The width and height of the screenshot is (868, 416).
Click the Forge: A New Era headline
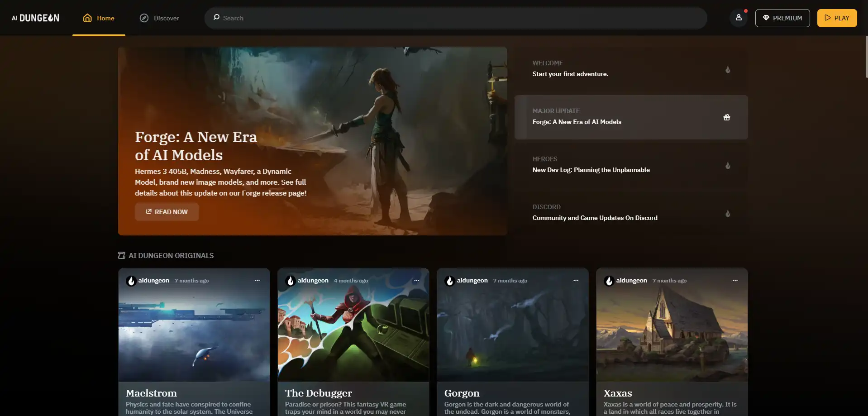[x=196, y=146]
